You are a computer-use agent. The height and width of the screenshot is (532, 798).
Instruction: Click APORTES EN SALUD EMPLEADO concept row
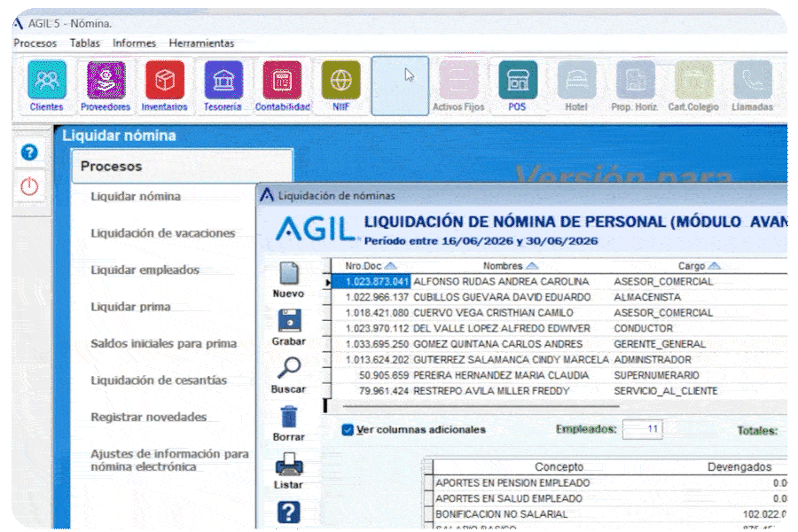pos(609,498)
